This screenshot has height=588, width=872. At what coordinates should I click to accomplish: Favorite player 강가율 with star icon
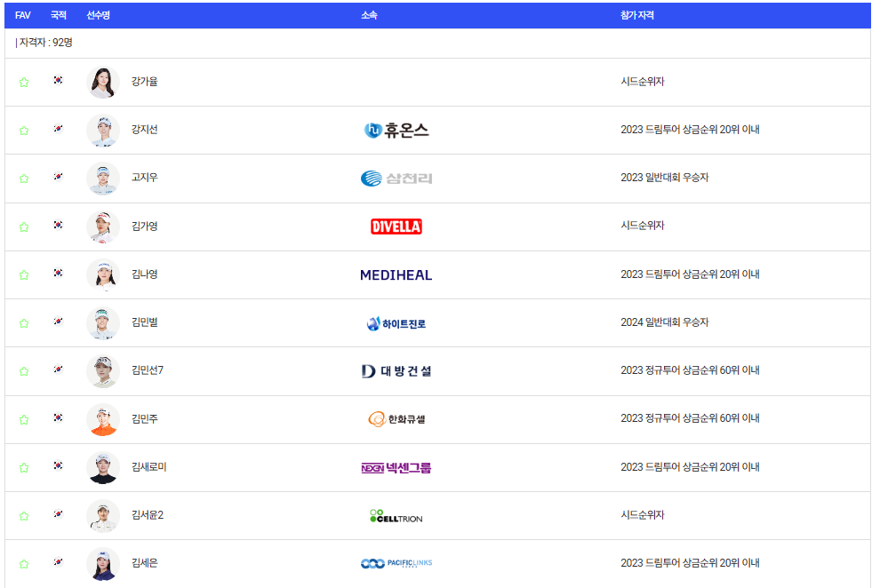(x=24, y=83)
